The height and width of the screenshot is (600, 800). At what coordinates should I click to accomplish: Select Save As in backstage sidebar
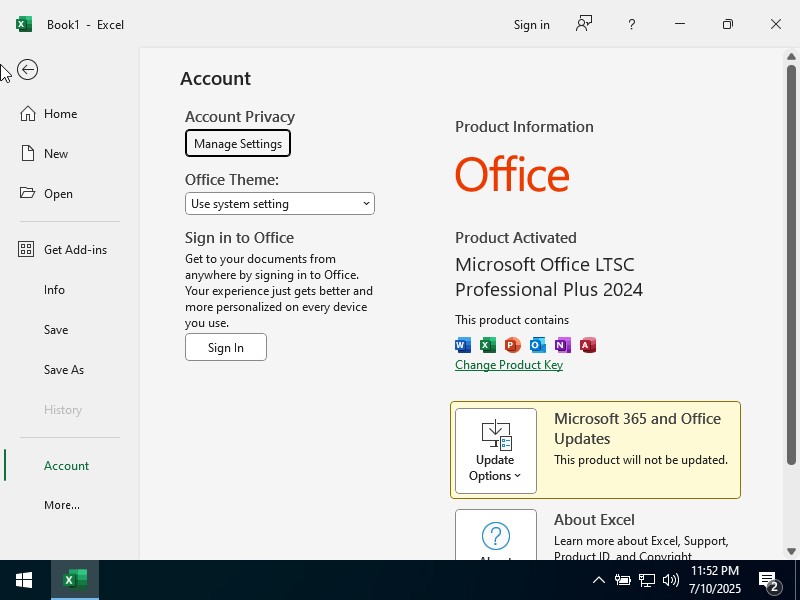coord(64,369)
